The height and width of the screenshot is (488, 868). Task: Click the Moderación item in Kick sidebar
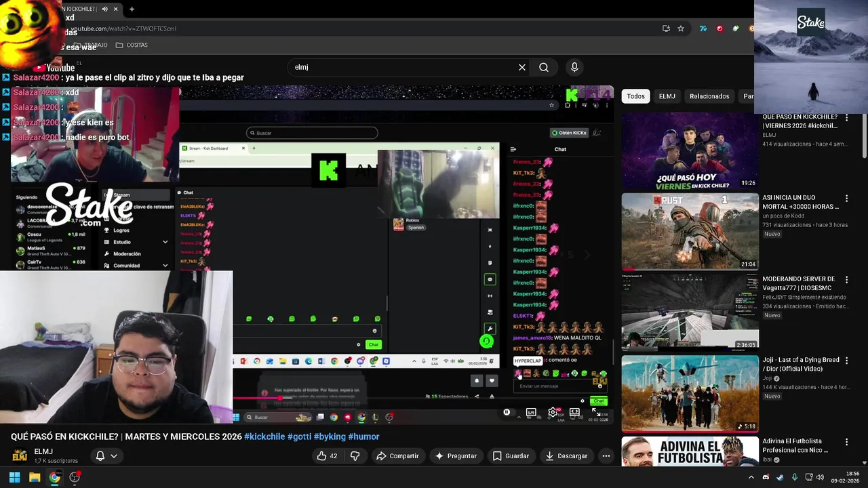[127, 253]
